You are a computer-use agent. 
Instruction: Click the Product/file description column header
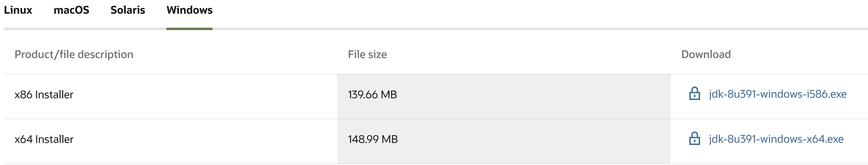coord(74,54)
